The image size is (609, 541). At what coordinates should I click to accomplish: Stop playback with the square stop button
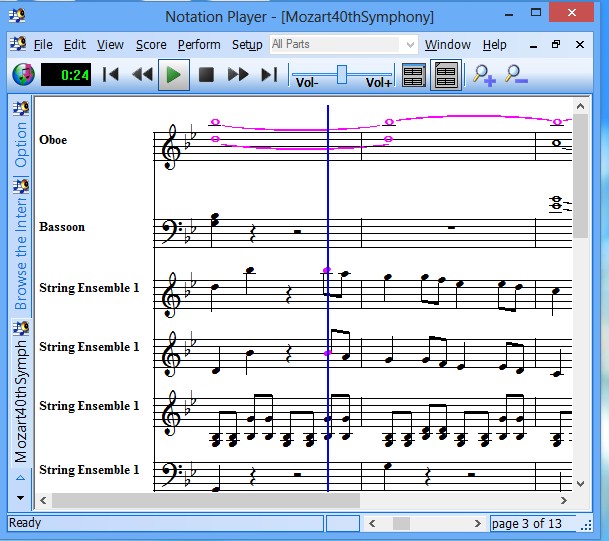tap(206, 74)
